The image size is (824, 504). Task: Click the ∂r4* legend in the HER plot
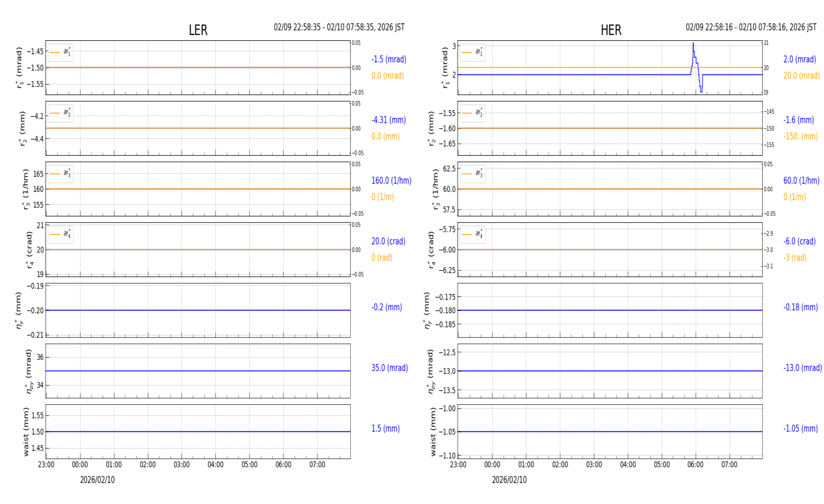[472, 234]
